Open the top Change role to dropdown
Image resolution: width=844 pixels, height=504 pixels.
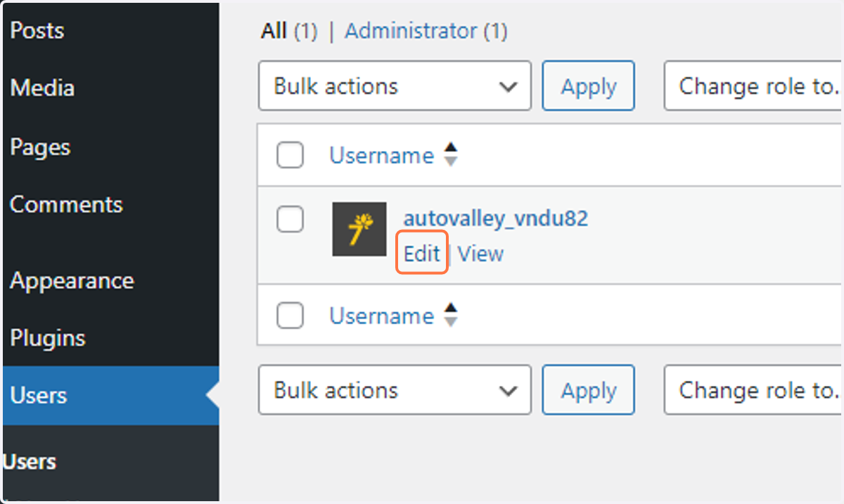click(x=753, y=86)
